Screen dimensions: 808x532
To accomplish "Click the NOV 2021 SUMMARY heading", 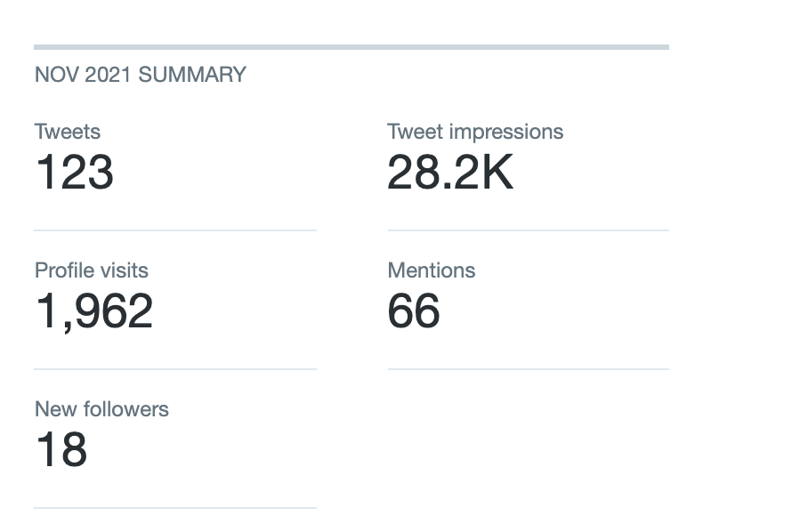I will (140, 75).
